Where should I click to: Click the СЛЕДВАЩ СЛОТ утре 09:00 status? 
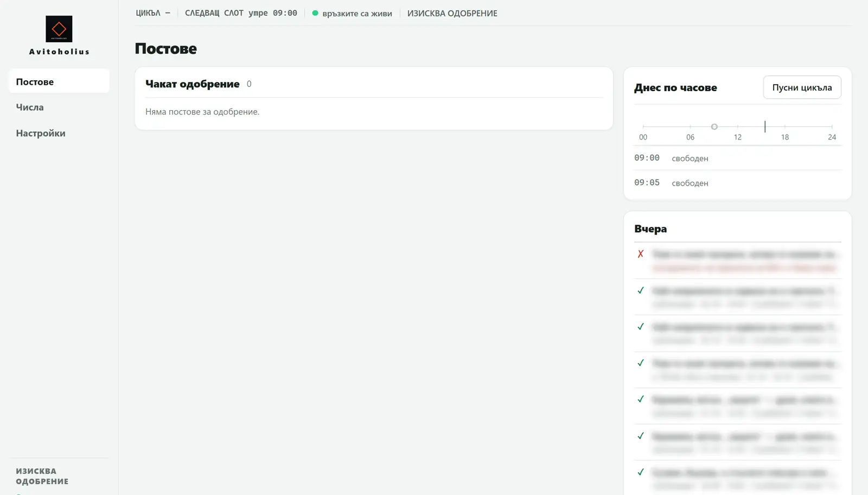coord(241,13)
